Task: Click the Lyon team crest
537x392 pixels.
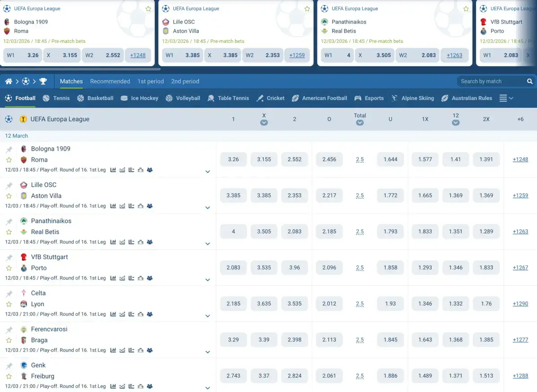Action: tap(24, 304)
